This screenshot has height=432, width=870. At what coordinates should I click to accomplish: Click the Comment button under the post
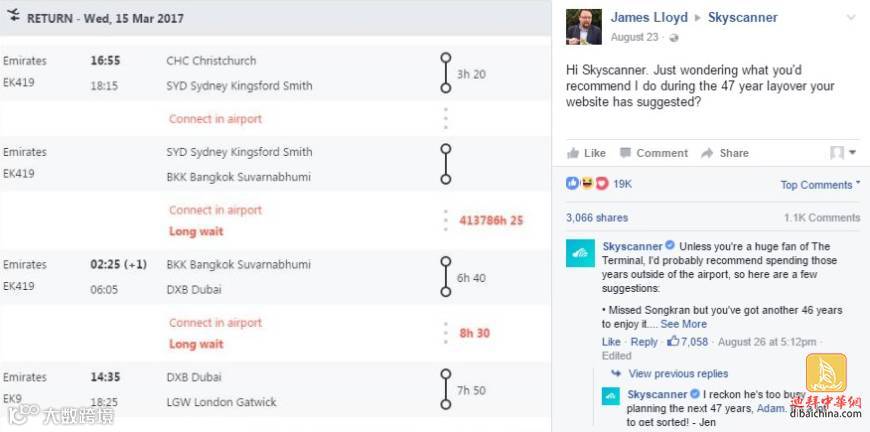click(654, 153)
